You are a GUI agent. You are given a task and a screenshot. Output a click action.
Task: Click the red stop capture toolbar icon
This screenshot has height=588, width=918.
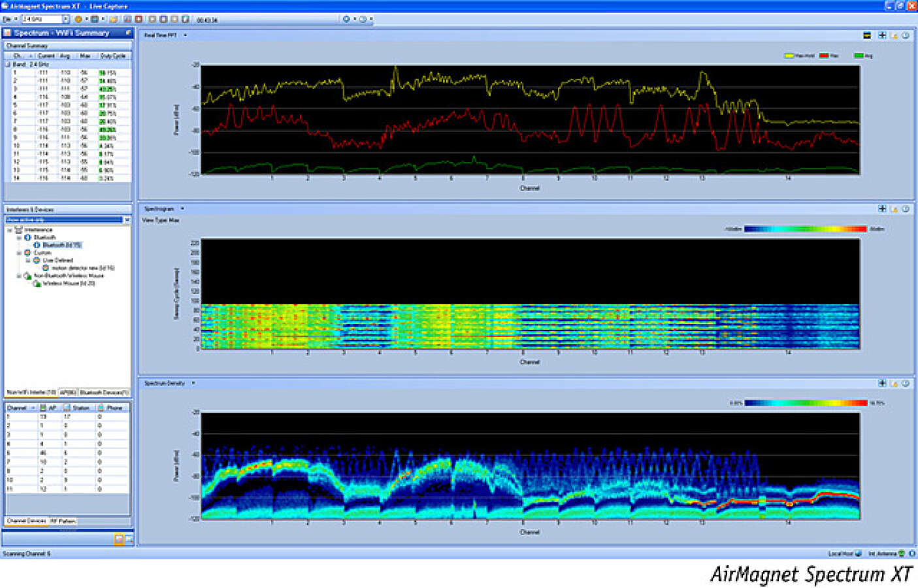[139, 20]
